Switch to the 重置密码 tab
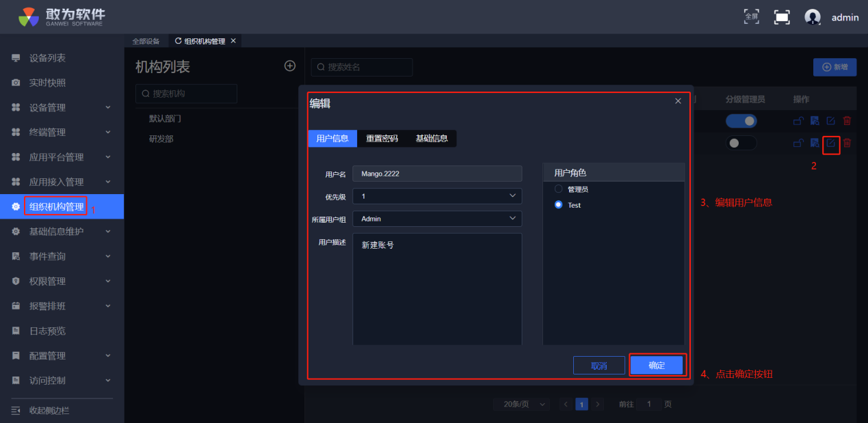Image resolution: width=868 pixels, height=423 pixels. coord(382,138)
